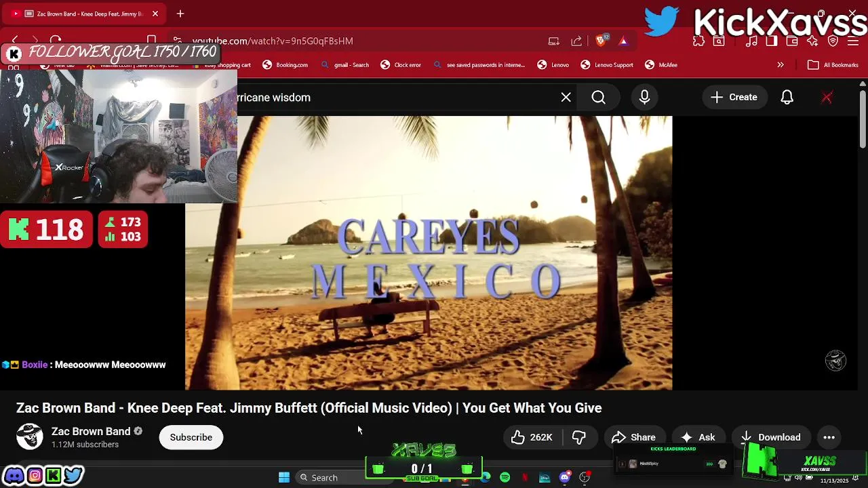Open a new browser tab
868x488 pixels.
point(180,14)
